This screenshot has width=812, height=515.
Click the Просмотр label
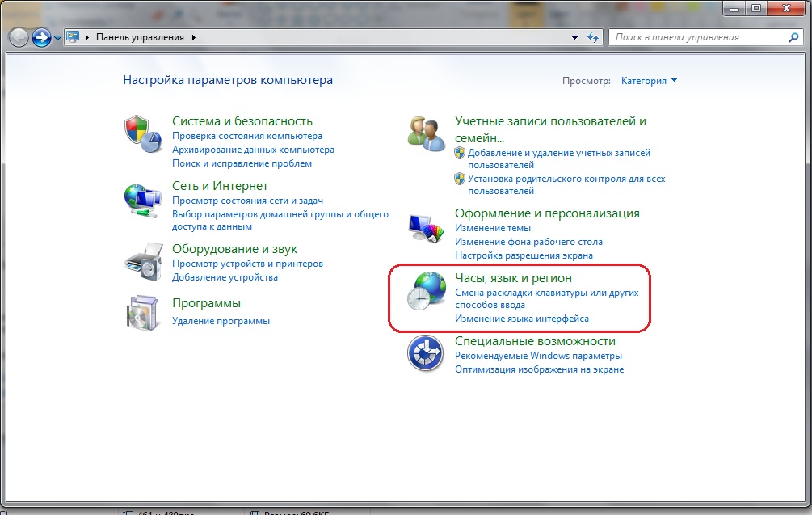(587, 81)
